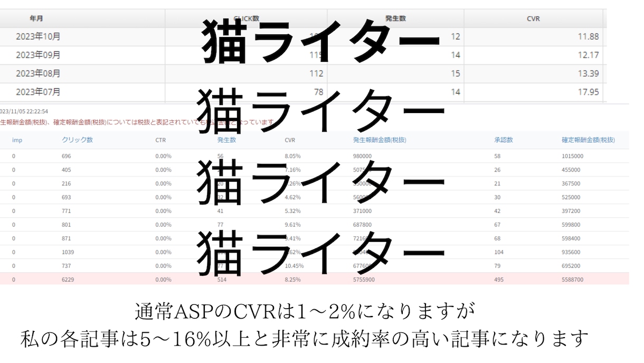The image size is (644, 363).
Task: Click the 79 承認数 cell
Action: [x=497, y=266]
